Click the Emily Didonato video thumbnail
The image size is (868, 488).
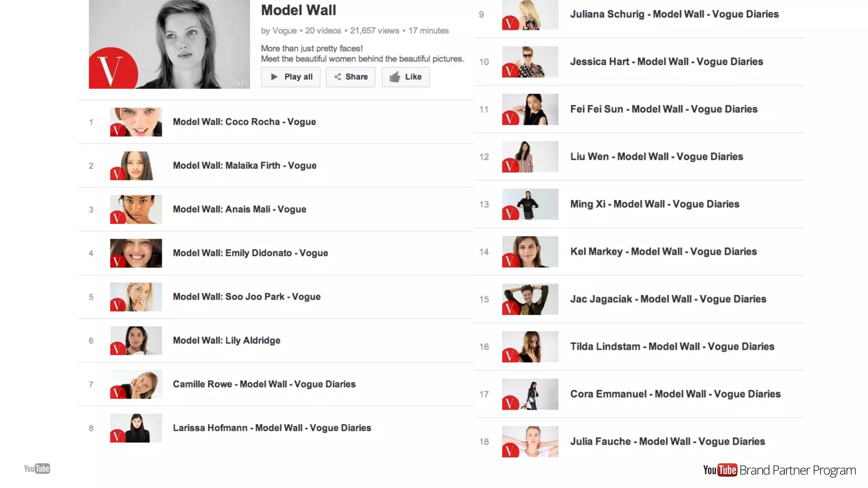click(x=136, y=253)
